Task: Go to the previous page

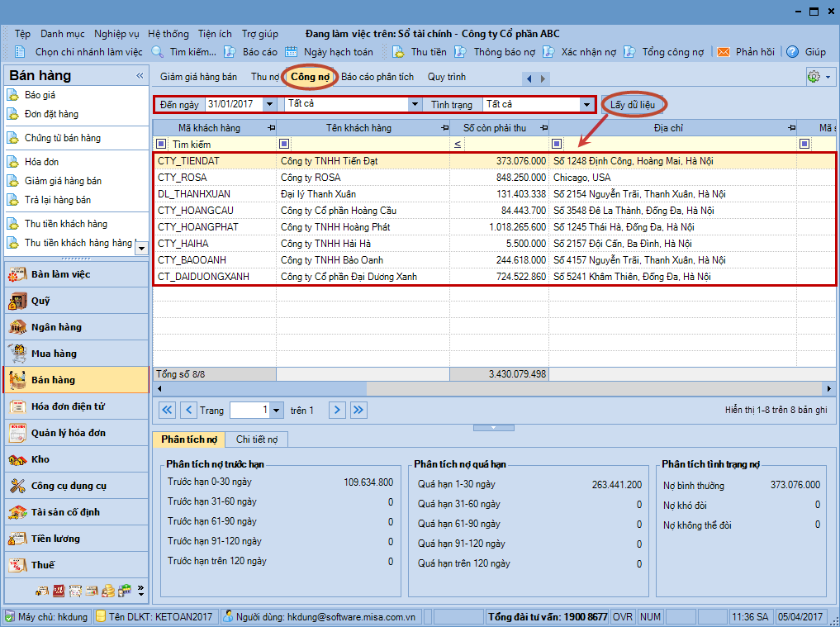Action: point(188,411)
